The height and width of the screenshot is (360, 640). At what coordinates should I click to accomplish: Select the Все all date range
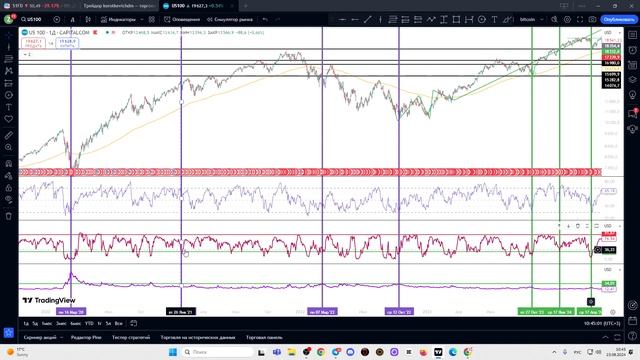(x=118, y=323)
